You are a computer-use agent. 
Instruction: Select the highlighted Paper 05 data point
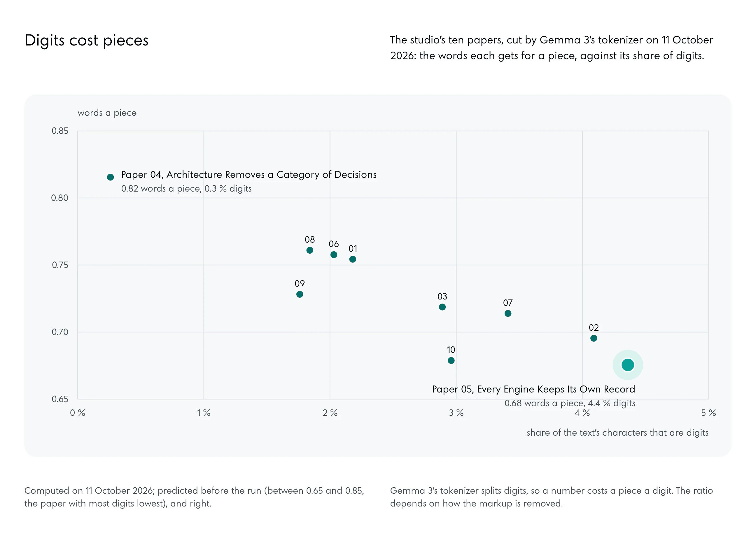click(627, 365)
